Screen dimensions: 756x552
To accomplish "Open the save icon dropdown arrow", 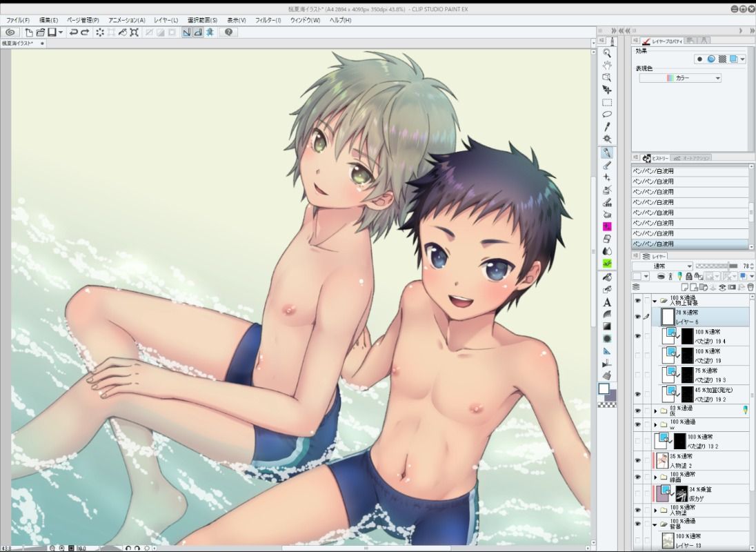I will pos(61,32).
